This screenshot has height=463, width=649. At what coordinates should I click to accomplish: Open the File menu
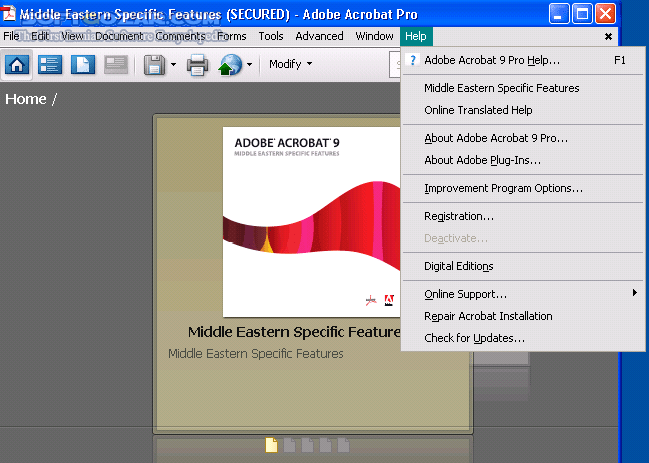(11, 36)
